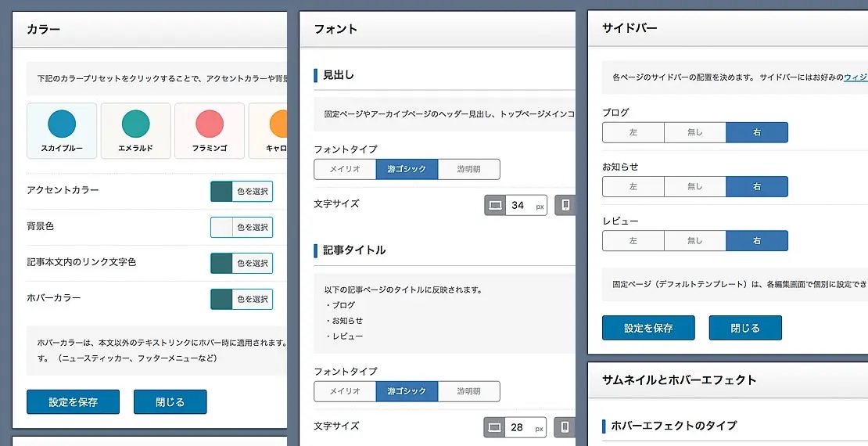
Task: Click desktop icon beside heading size 34
Action: [495, 206]
